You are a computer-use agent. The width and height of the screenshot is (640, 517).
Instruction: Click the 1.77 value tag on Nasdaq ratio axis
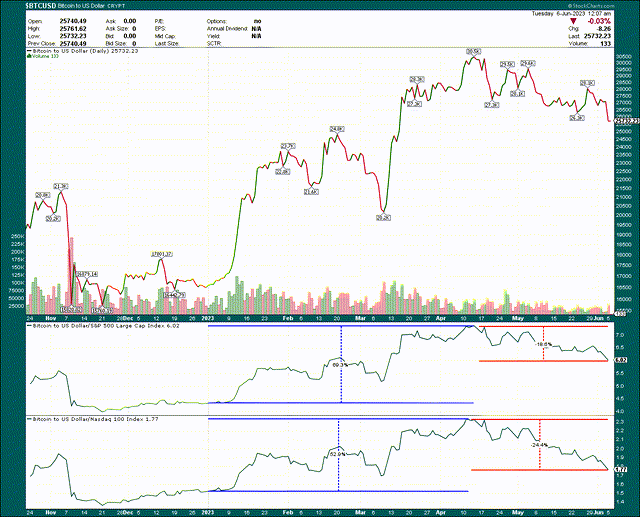coord(621,470)
